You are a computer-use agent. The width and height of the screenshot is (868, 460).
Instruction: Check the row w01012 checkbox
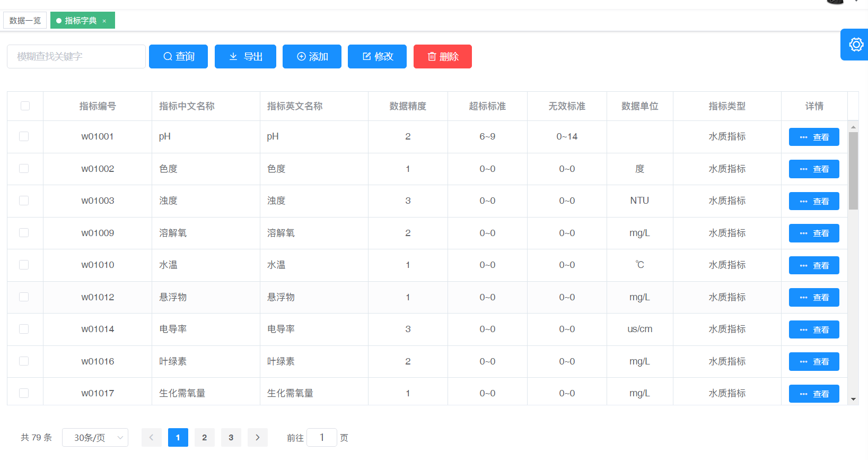(24, 297)
